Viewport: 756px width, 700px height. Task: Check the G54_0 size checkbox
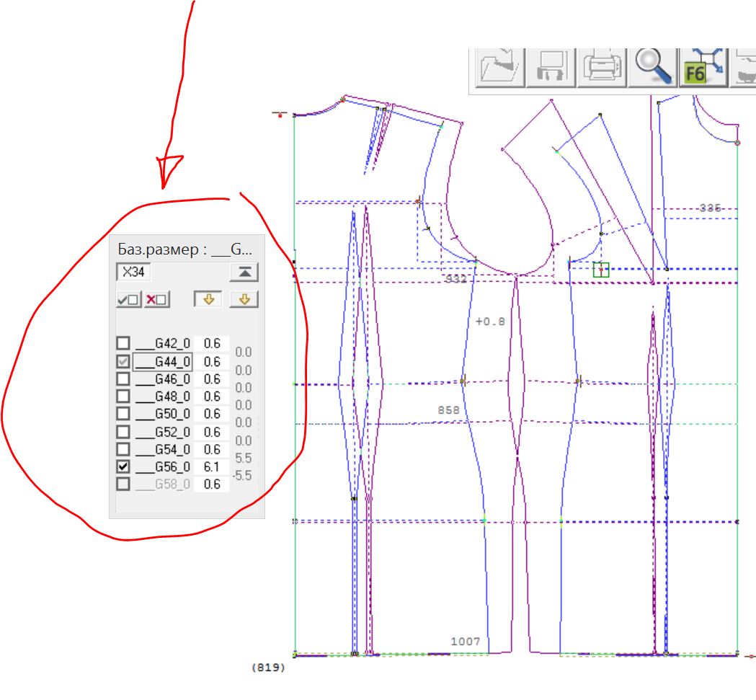click(123, 449)
